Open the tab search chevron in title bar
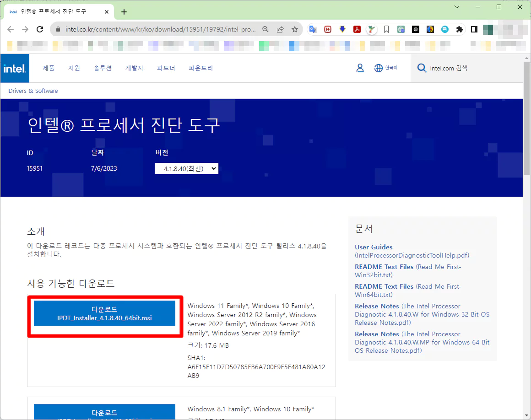 457,7
